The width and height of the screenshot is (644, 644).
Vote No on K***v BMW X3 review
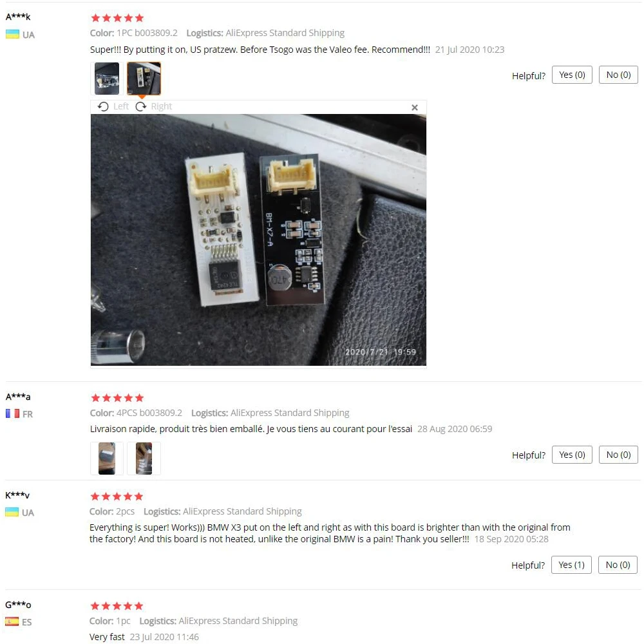tap(618, 565)
